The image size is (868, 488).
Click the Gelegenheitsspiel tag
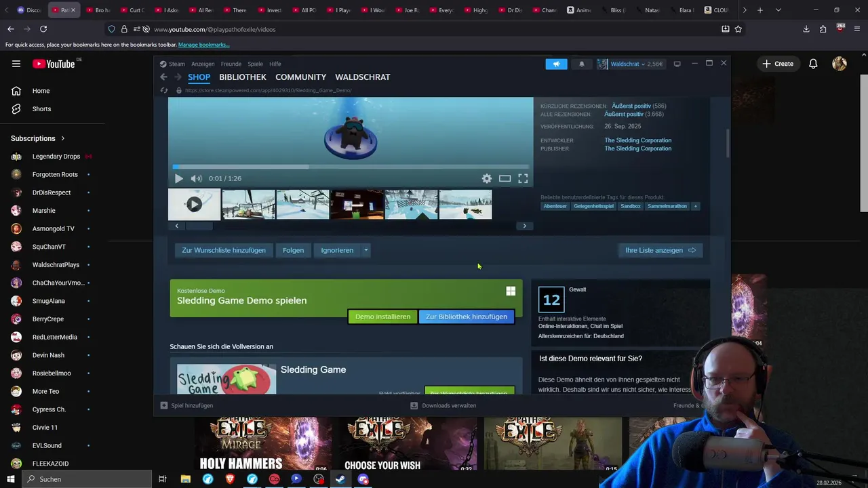coord(593,206)
